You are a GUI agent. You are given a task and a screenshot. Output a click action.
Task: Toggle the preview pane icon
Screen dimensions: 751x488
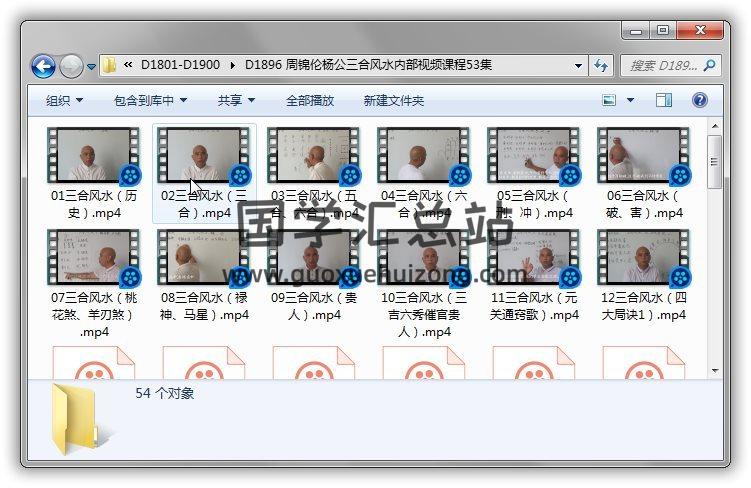[x=664, y=100]
